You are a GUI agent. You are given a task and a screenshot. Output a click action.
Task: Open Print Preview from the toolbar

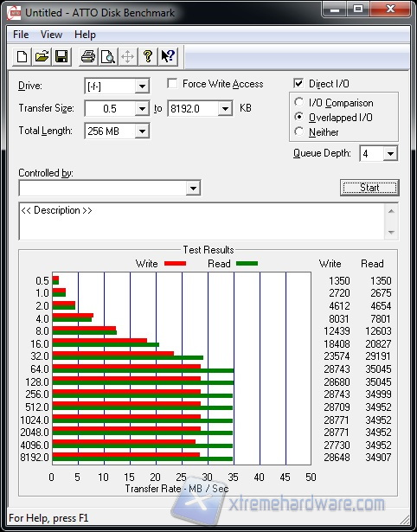point(108,56)
